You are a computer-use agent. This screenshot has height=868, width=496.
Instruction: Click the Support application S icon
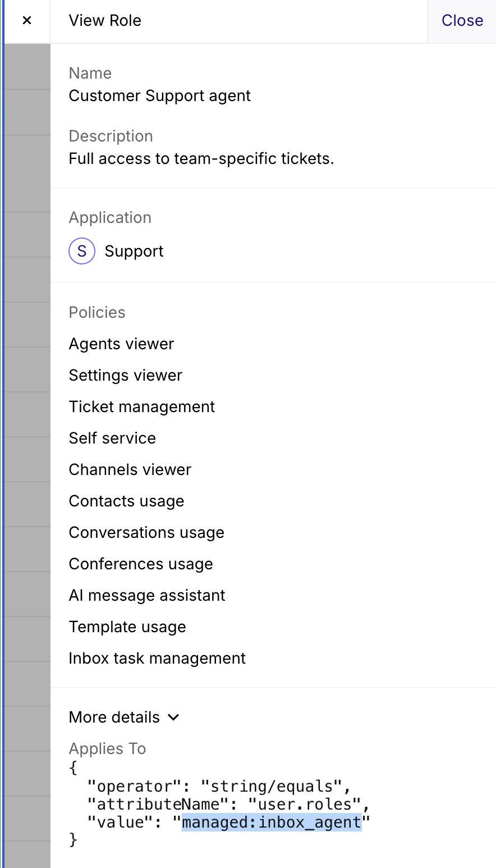82,251
